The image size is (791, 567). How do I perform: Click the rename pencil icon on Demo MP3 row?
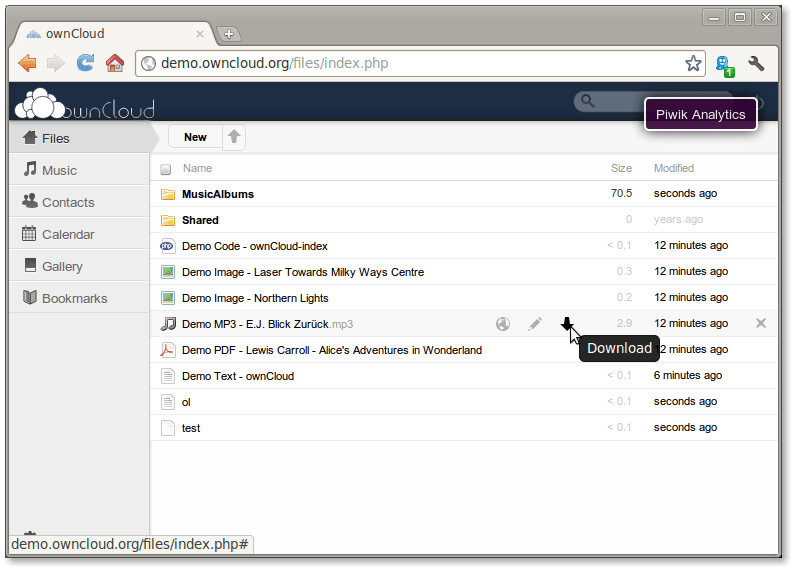[535, 324]
